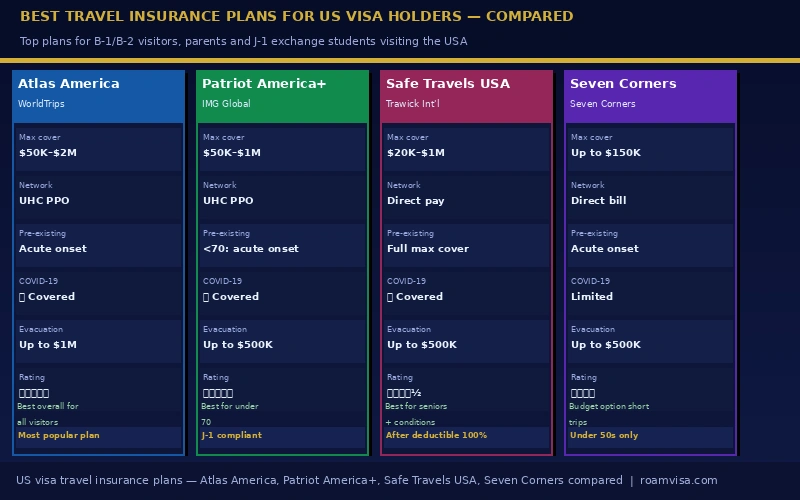Viewport: 800px width, 500px height.
Task: Click the "<70: acute onset" pre-existing value
Action: pyautogui.click(x=251, y=248)
